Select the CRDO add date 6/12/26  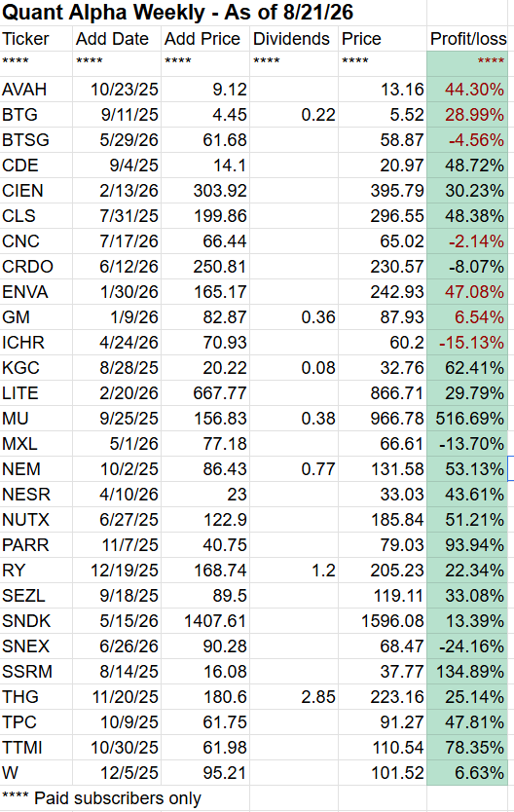117,267
